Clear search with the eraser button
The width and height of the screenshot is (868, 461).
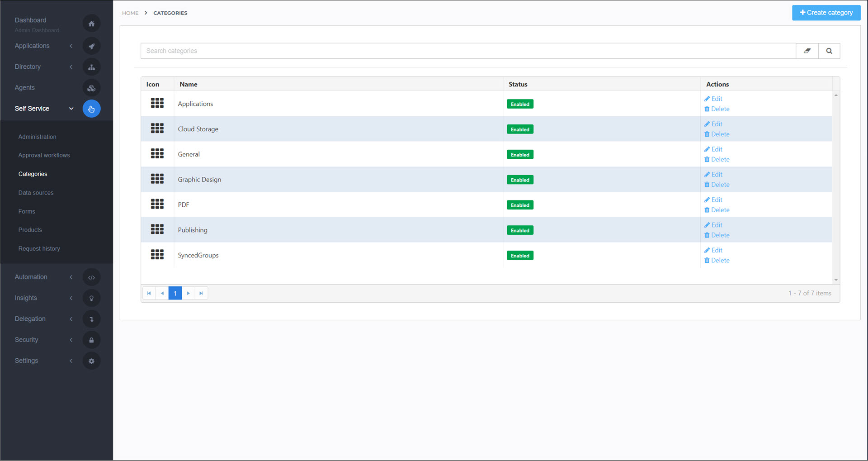(x=807, y=51)
